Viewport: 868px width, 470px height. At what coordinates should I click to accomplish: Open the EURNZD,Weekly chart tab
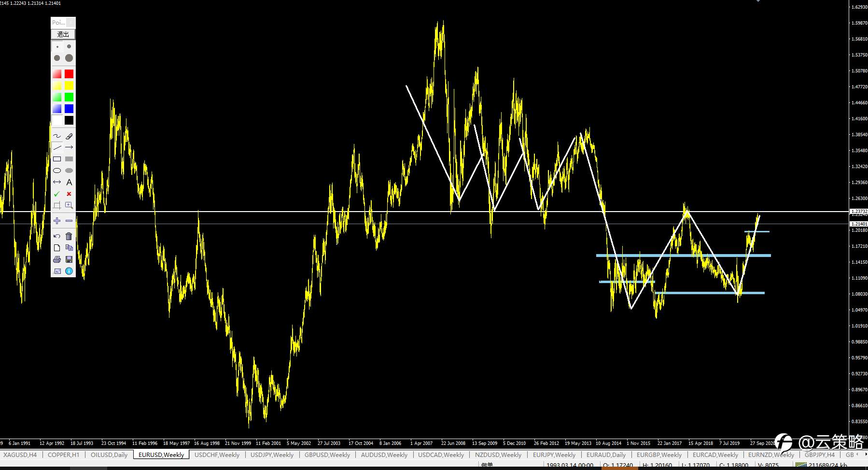tap(771, 455)
